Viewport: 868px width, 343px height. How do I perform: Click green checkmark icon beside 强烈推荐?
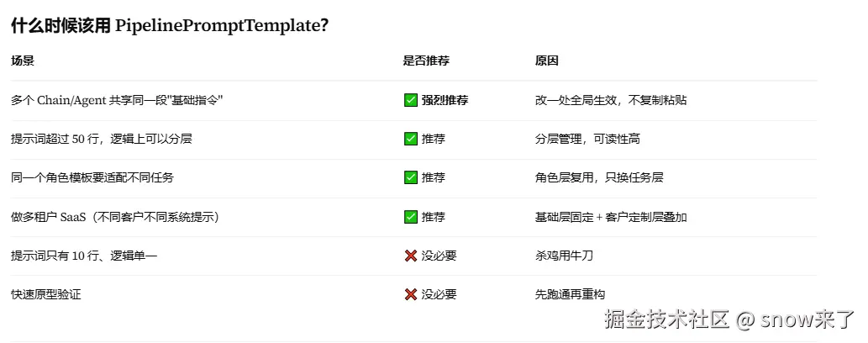(x=411, y=100)
